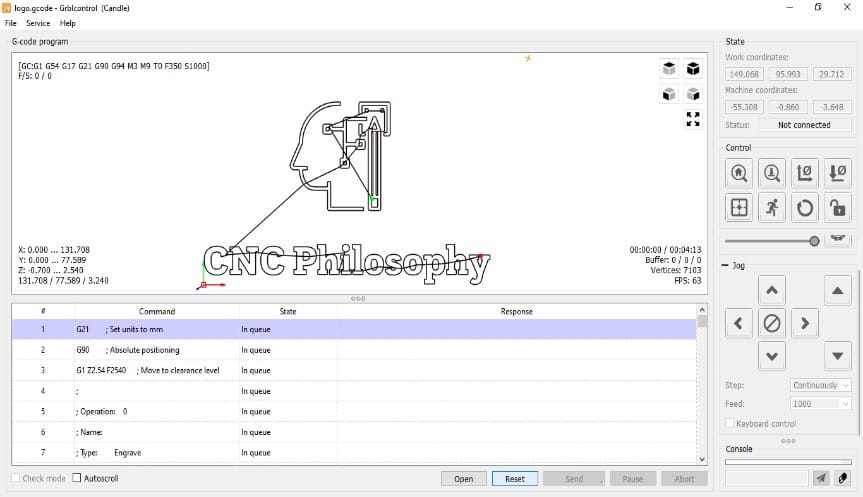Click the 'Response' column header
The image size is (863, 497).
516,311
